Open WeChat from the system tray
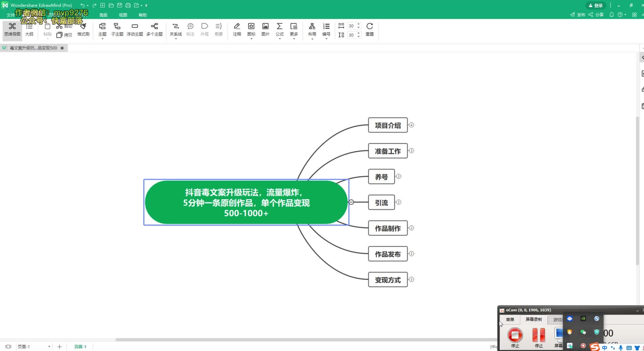Screen dimensions: 644x351 pyautogui.click(x=583, y=332)
